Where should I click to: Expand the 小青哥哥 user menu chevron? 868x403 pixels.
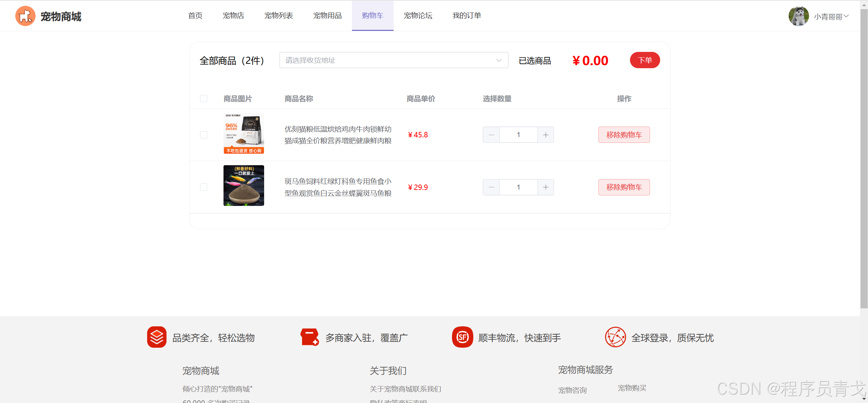click(x=846, y=16)
